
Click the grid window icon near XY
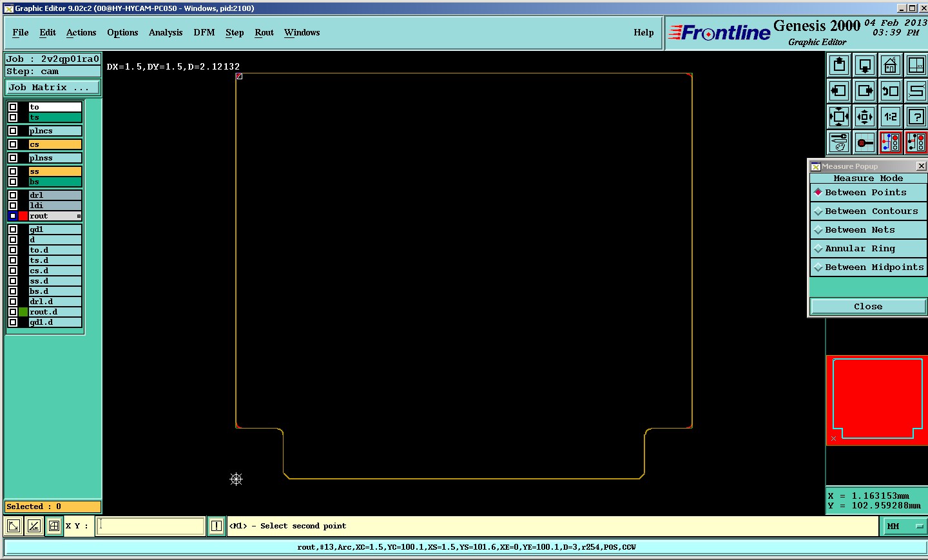[x=54, y=526]
